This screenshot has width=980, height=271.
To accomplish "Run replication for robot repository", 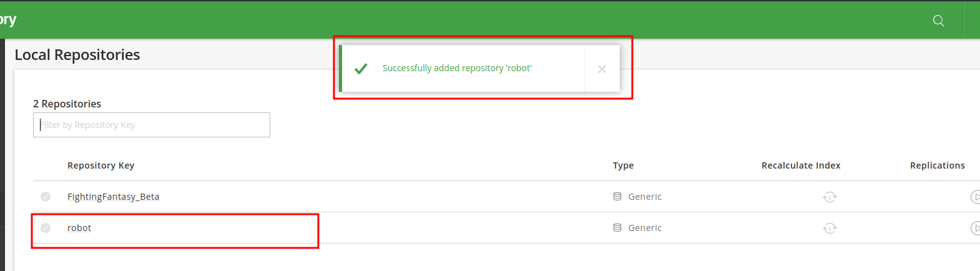I will [x=976, y=228].
